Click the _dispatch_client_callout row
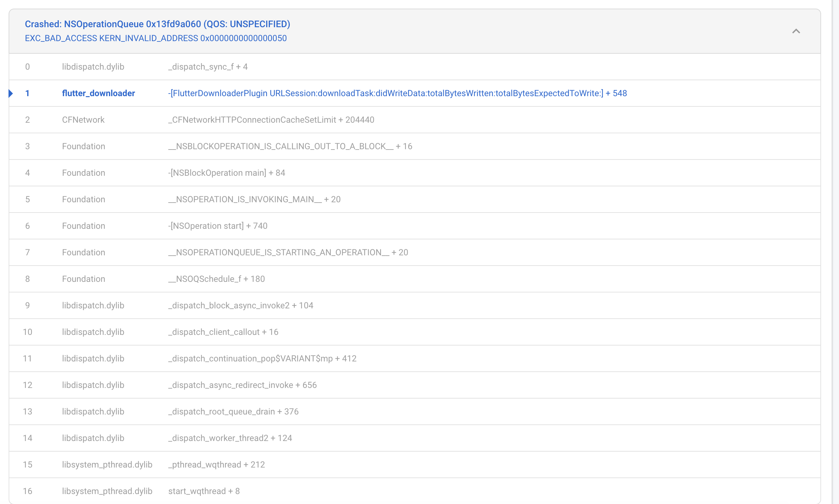The image size is (839, 504). point(223,332)
